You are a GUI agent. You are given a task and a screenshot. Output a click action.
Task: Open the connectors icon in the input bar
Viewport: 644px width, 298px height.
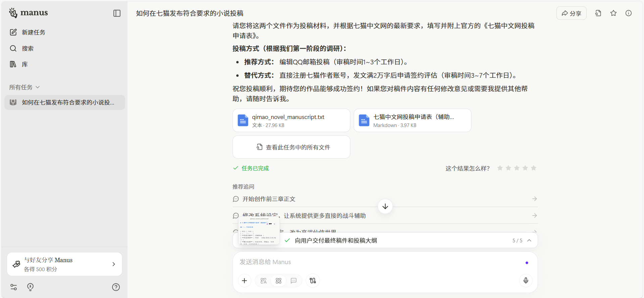tap(313, 281)
